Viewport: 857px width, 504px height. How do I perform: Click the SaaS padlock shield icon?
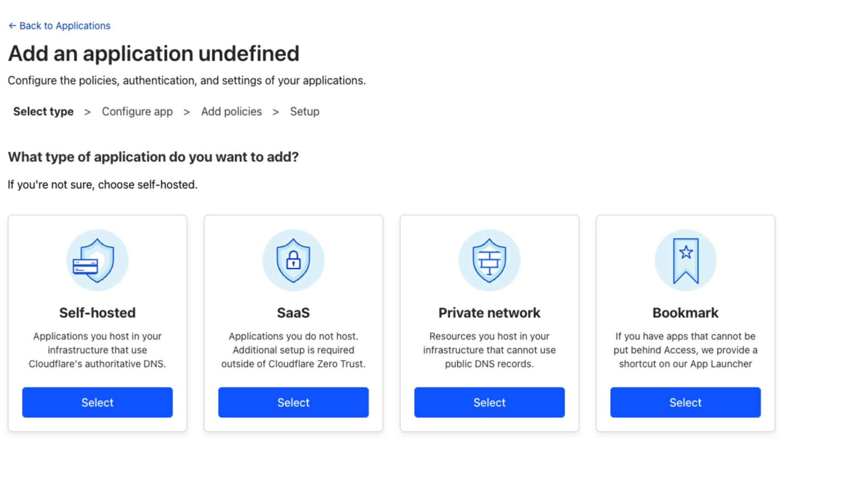(x=294, y=260)
